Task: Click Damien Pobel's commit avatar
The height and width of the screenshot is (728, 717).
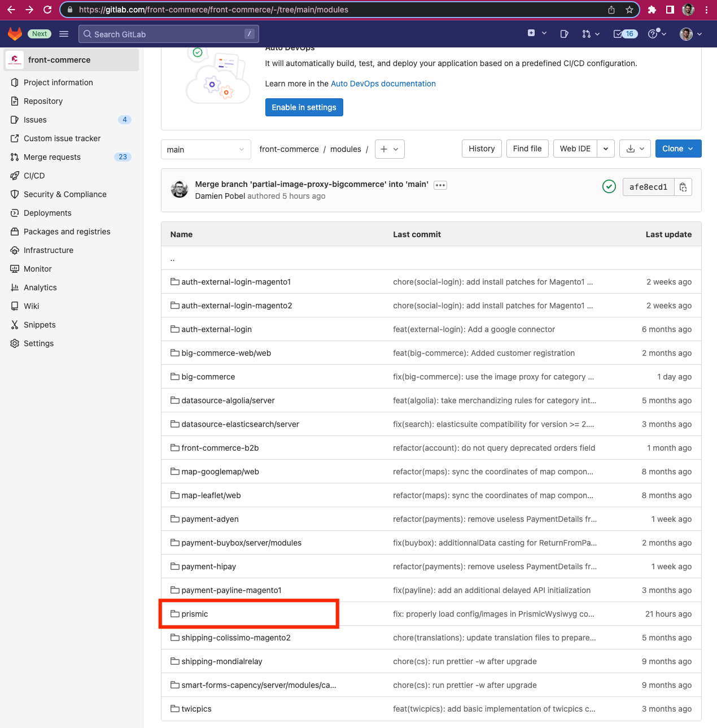Action: (180, 189)
